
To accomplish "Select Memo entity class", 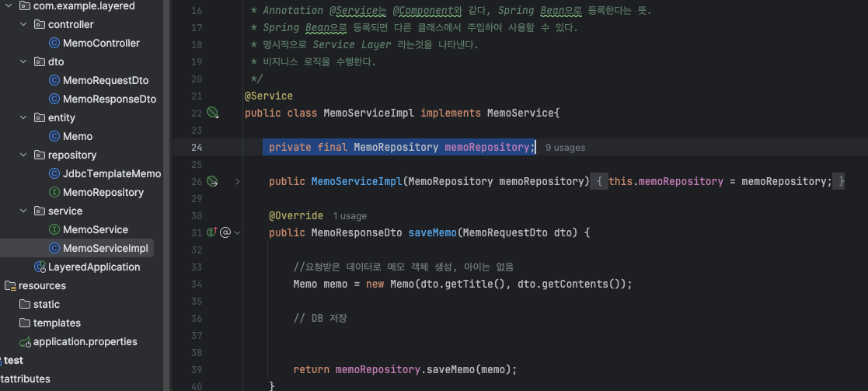I will [78, 136].
